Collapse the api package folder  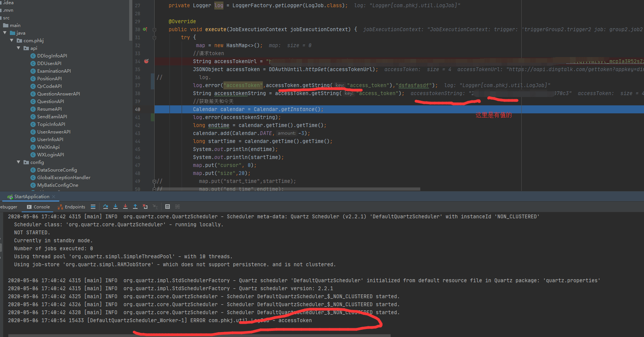18,48
